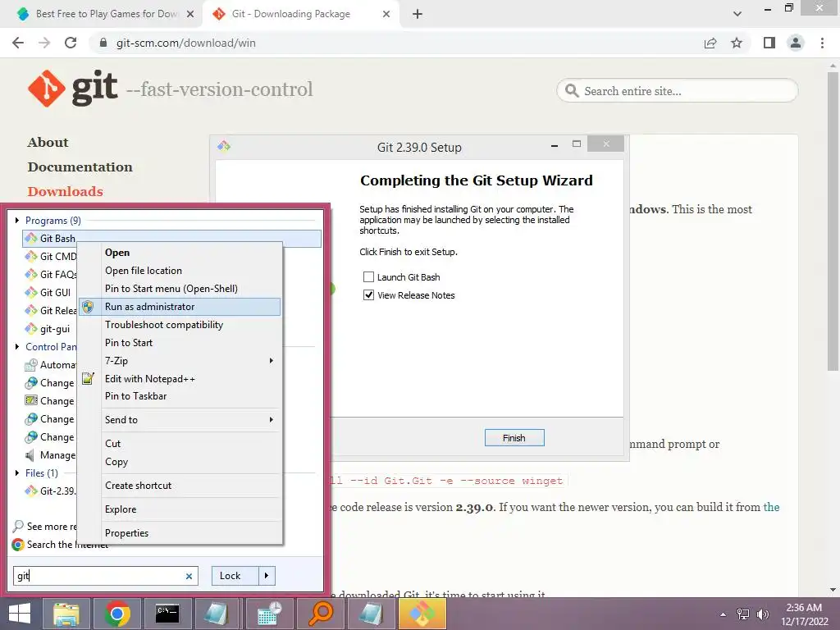Switch to Best Free to Play Games tab
Image resolution: width=840 pixels, height=630 pixels.
pos(104,14)
